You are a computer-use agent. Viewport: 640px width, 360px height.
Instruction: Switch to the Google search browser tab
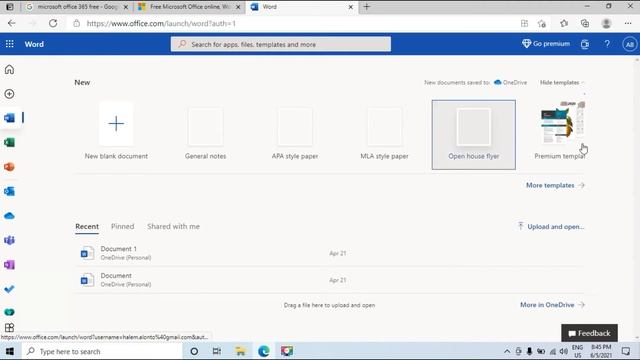point(78,7)
